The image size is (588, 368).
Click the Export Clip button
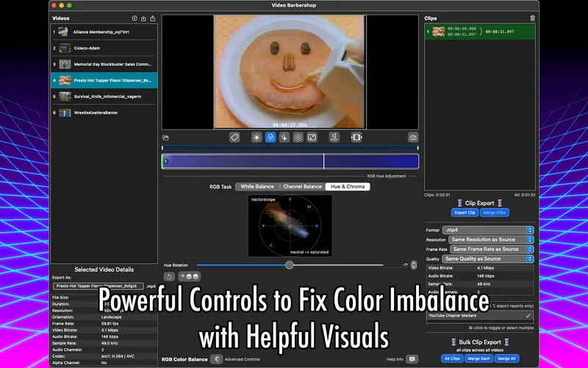465,213
